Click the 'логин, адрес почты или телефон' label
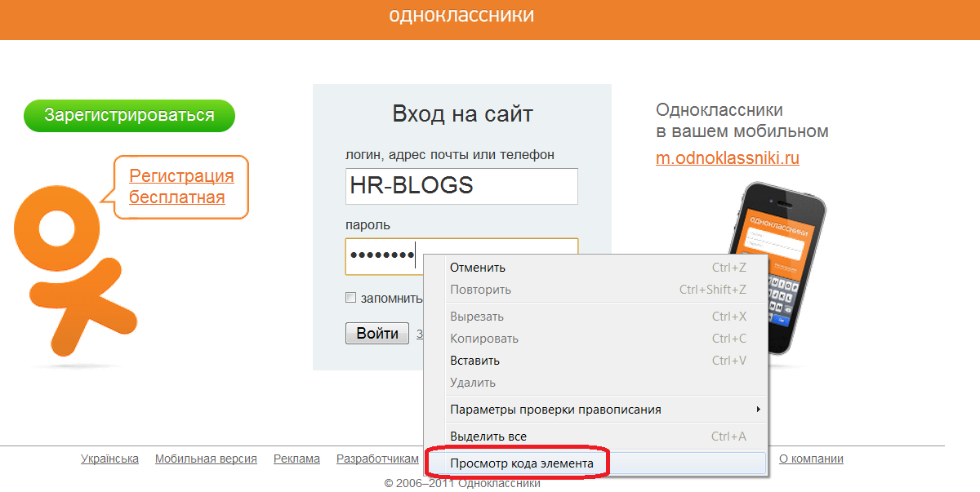The height and width of the screenshot is (492, 980). point(450,154)
